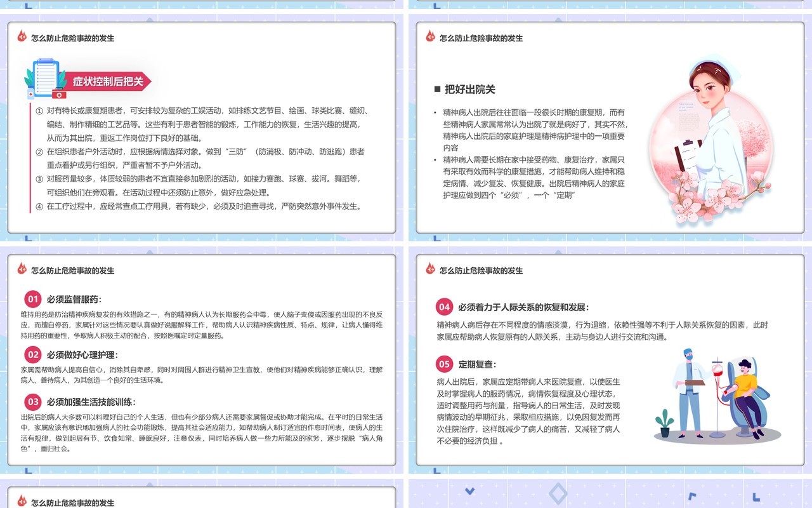Click the paragraph starting 家属需帮助病人提高自信心

pos(202,375)
